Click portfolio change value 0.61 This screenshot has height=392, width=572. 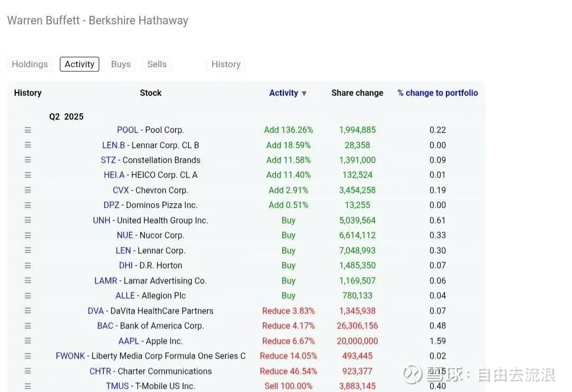438,221
